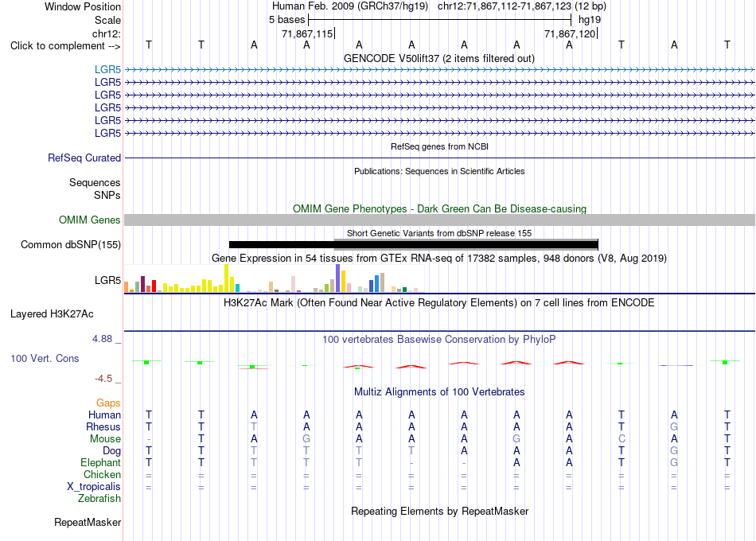Screen dimensions: 756x541
Task: Select the Mouse species label
Action: 105,439
